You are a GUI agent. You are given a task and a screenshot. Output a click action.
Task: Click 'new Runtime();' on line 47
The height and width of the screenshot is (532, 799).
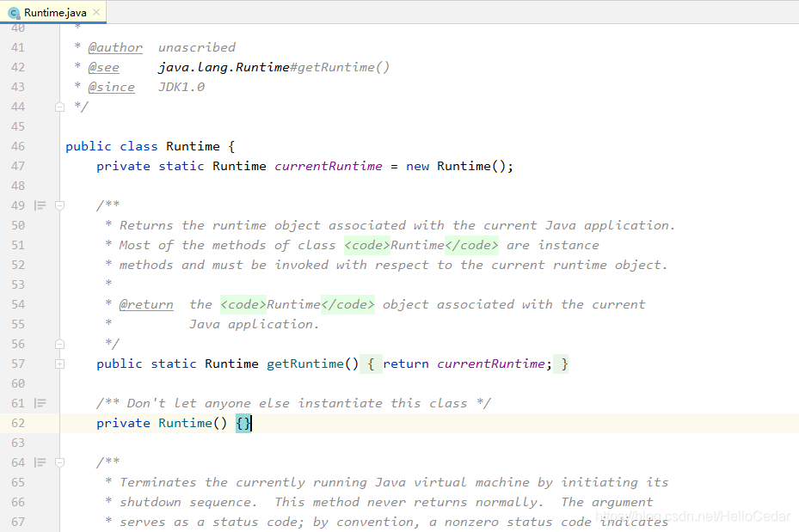point(459,167)
